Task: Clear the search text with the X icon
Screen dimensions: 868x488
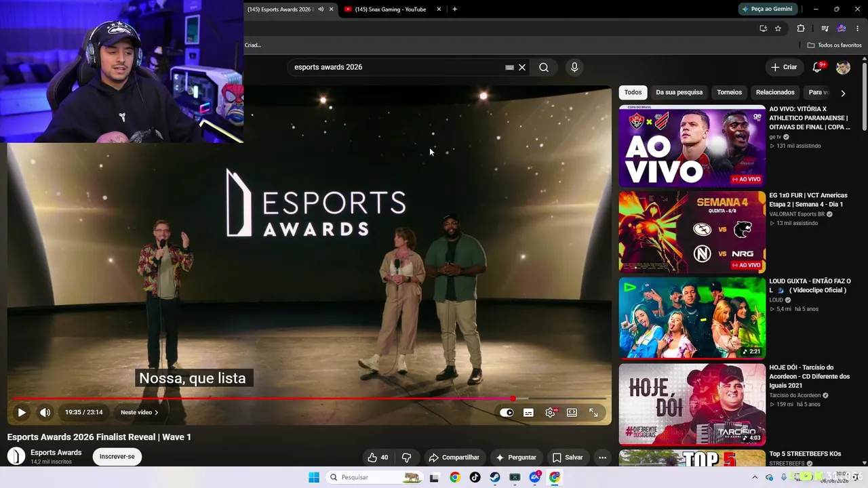Action: [522, 67]
